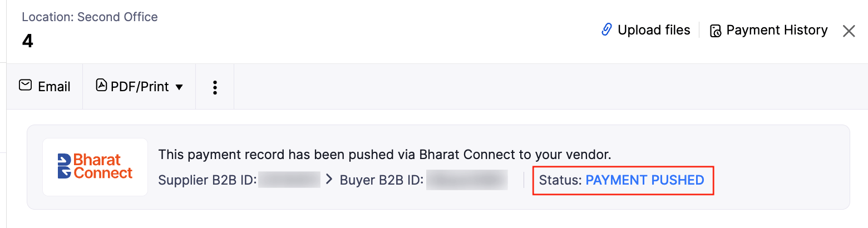Open the three-dot more options menu
Viewport: 868px width, 228px height.
pyautogui.click(x=215, y=87)
